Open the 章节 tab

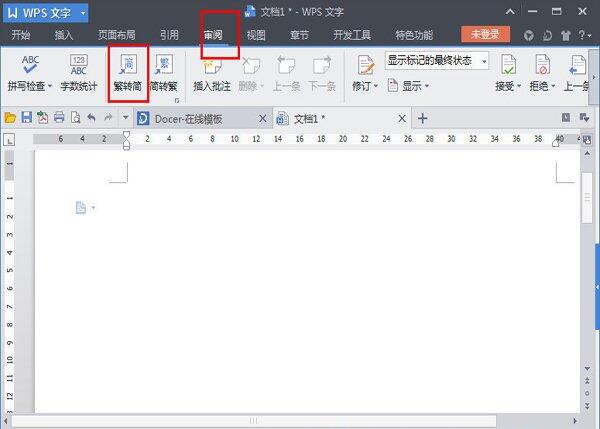coord(299,35)
